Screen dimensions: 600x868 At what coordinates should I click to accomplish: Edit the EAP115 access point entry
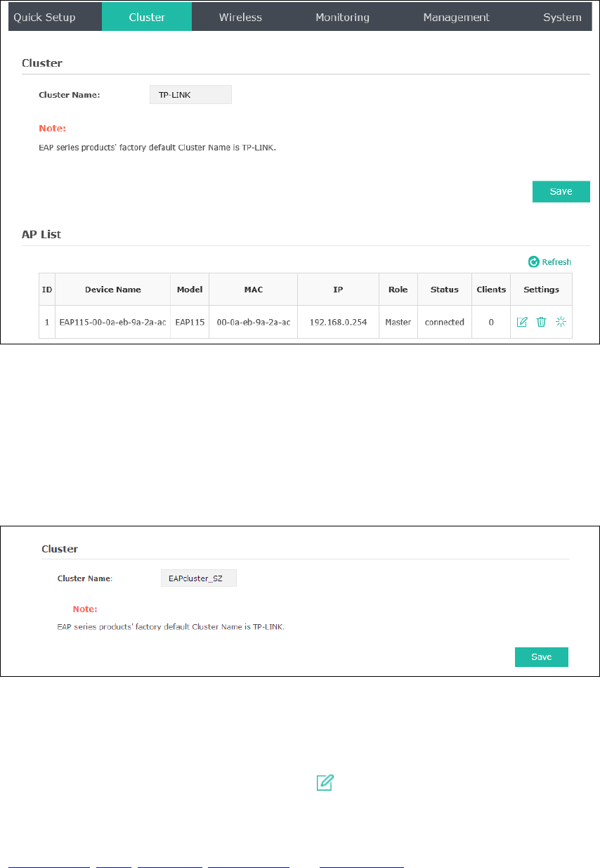[x=522, y=322]
